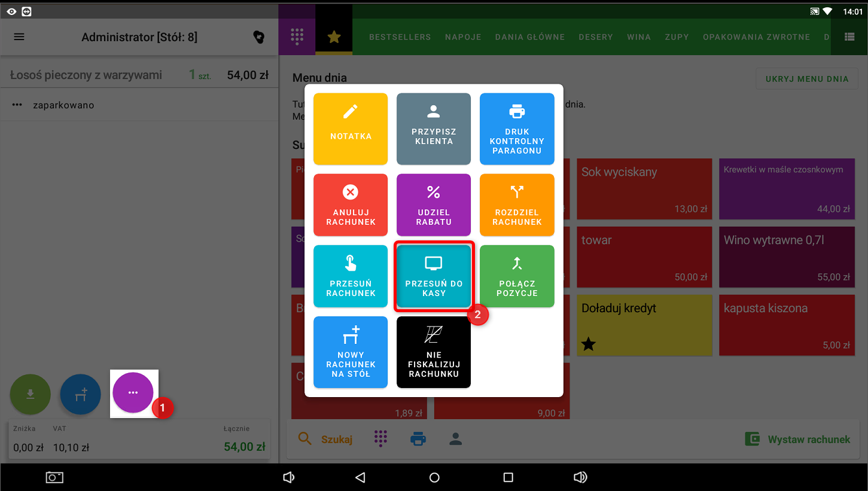
Task: Choose Przypisz klienta option
Action: pyautogui.click(x=433, y=129)
